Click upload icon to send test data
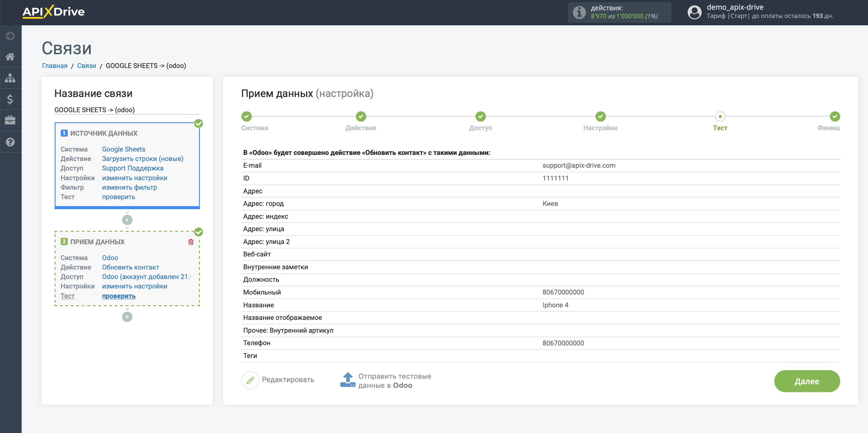Viewport: 868px width, 433px height. coord(347,380)
